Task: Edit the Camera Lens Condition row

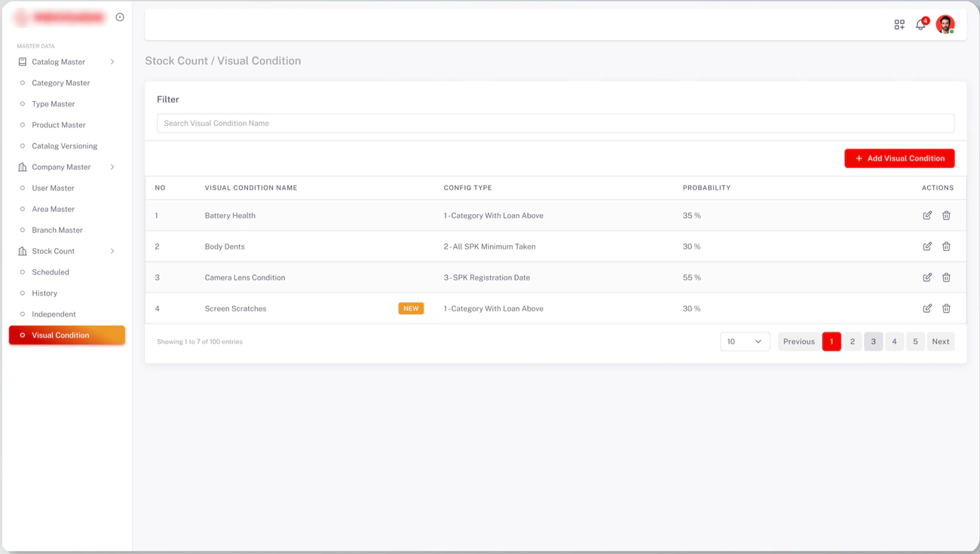Action: [927, 277]
